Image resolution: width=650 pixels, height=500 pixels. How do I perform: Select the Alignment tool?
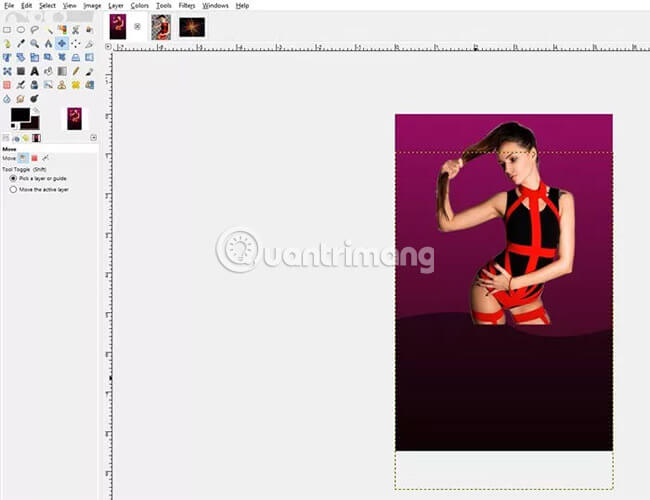coord(75,44)
